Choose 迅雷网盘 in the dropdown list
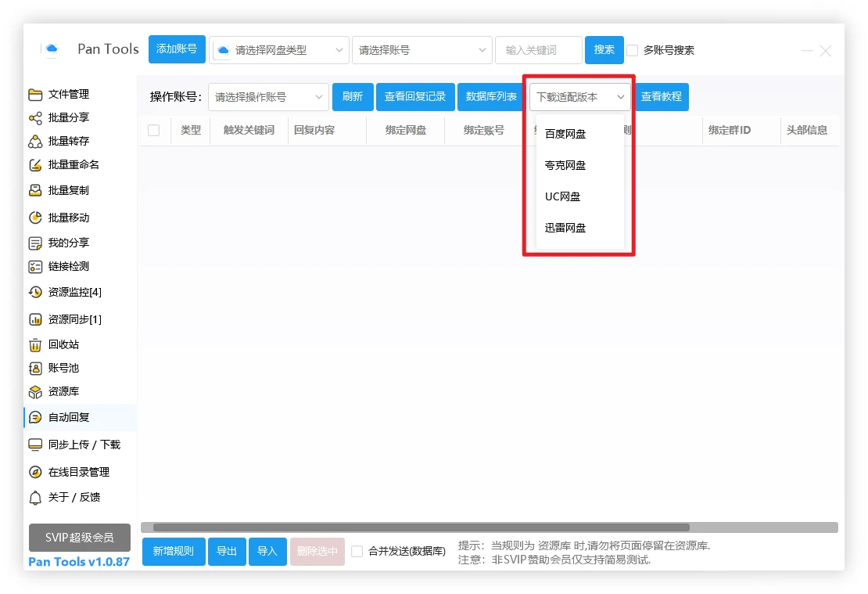 click(565, 228)
